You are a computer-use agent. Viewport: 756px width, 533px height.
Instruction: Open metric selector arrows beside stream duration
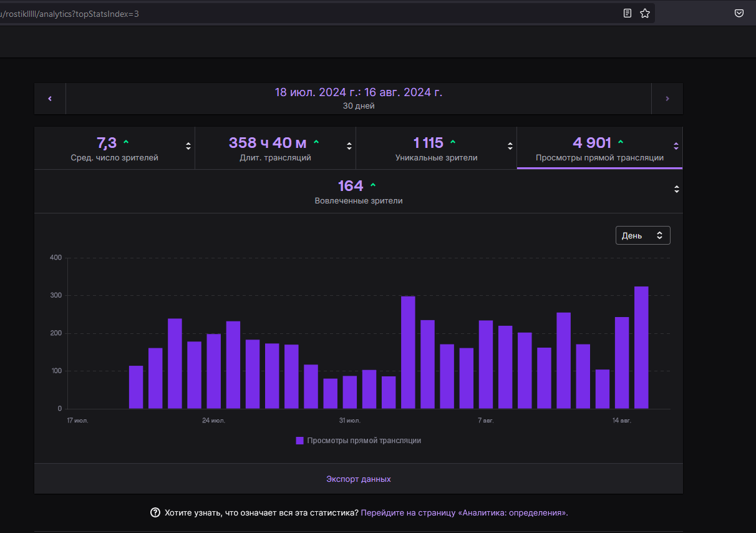click(349, 147)
